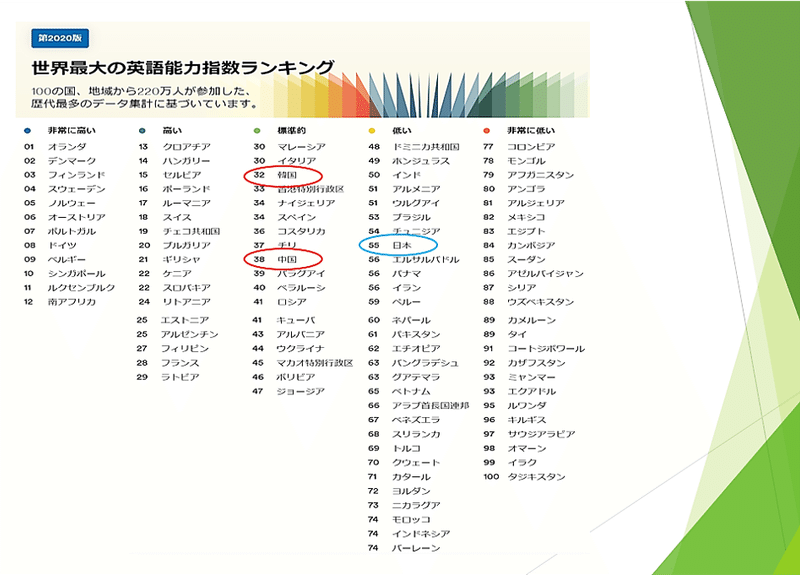The width and height of the screenshot is (800, 575).
Task: Select the タイ row ranked 89
Action: click(x=505, y=334)
